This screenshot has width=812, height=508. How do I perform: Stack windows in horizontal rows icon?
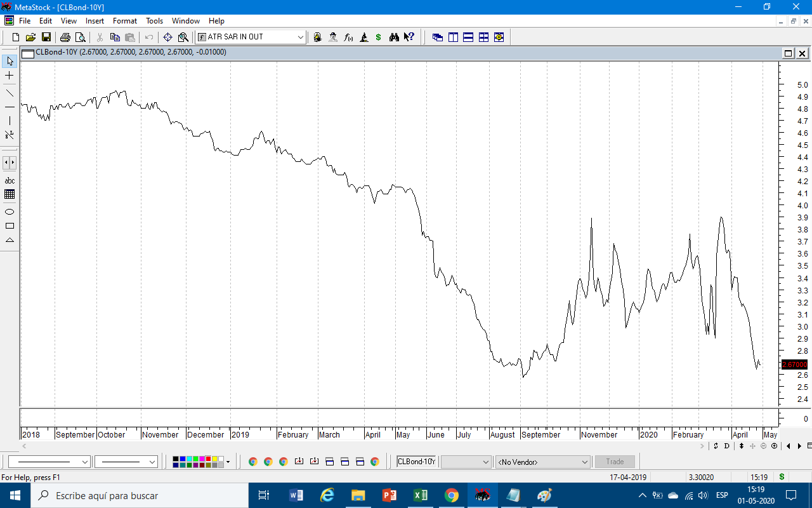pos(468,37)
